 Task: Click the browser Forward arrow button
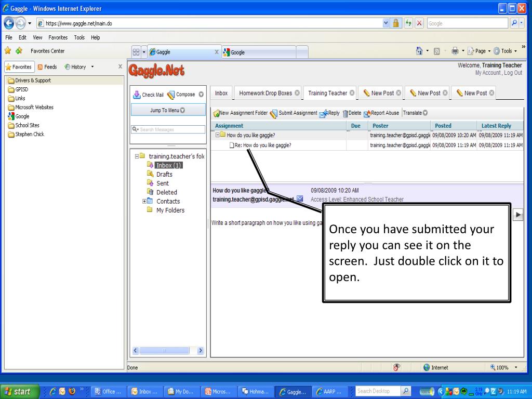pyautogui.click(x=20, y=23)
